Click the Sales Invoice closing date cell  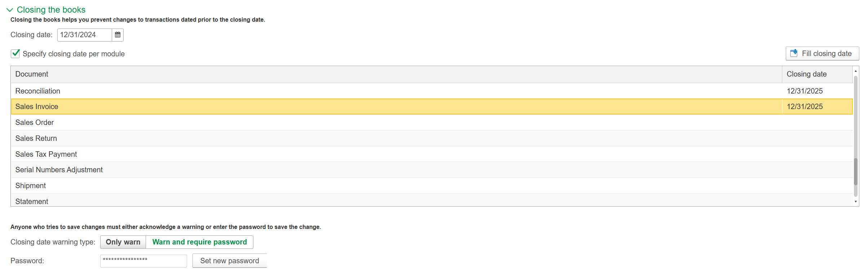coord(816,107)
